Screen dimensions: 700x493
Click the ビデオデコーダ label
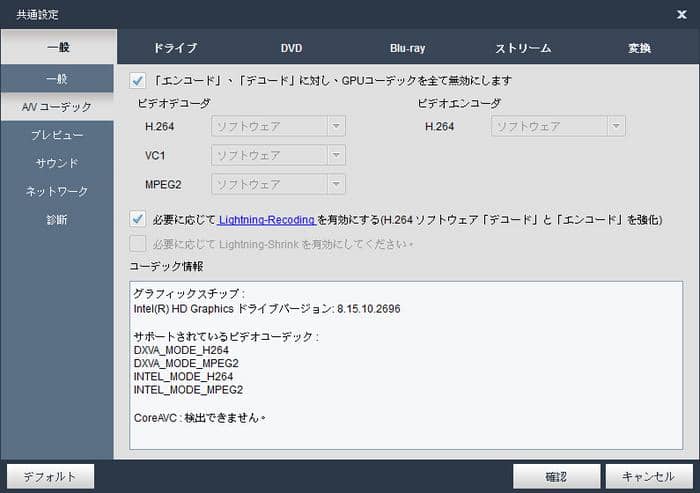pyautogui.click(x=174, y=104)
